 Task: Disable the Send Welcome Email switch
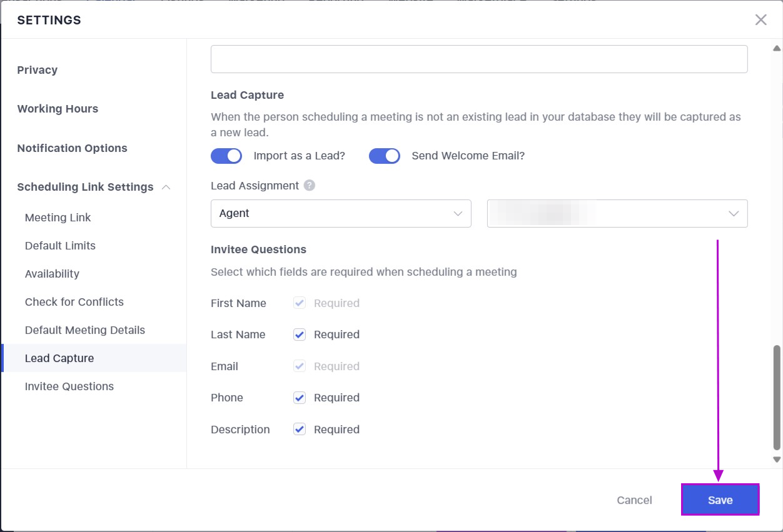(385, 156)
